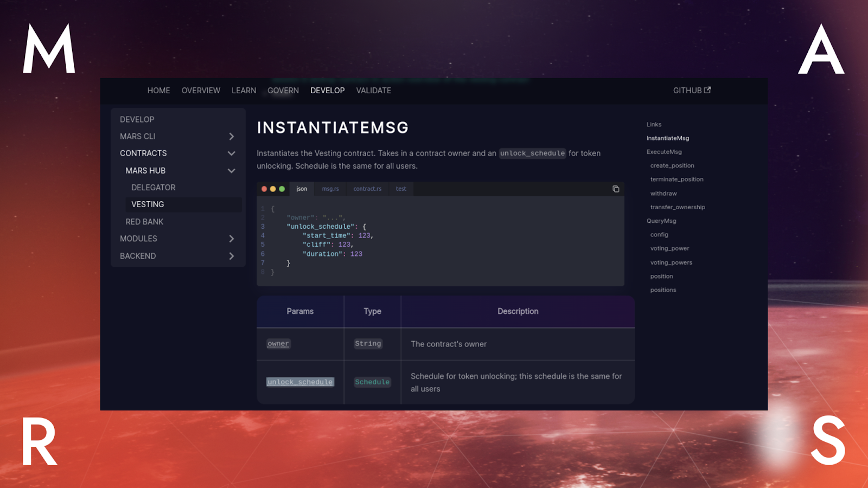
Task: Switch to the contract.rs code tab
Action: 367,189
